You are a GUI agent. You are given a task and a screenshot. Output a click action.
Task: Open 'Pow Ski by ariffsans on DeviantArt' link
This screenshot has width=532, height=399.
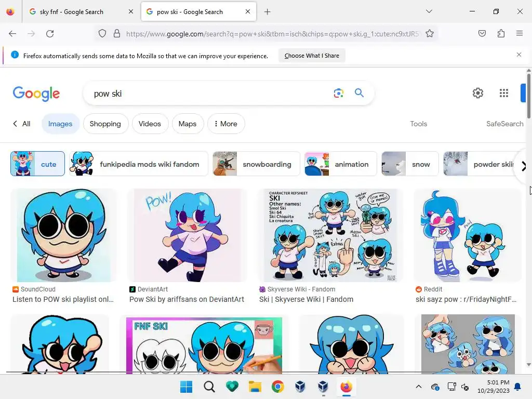click(187, 299)
